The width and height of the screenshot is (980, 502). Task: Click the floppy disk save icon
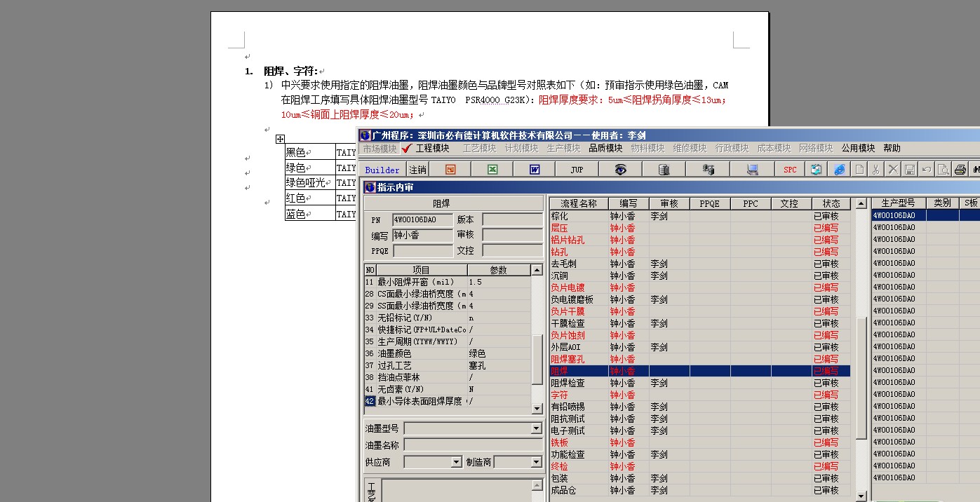(909, 170)
